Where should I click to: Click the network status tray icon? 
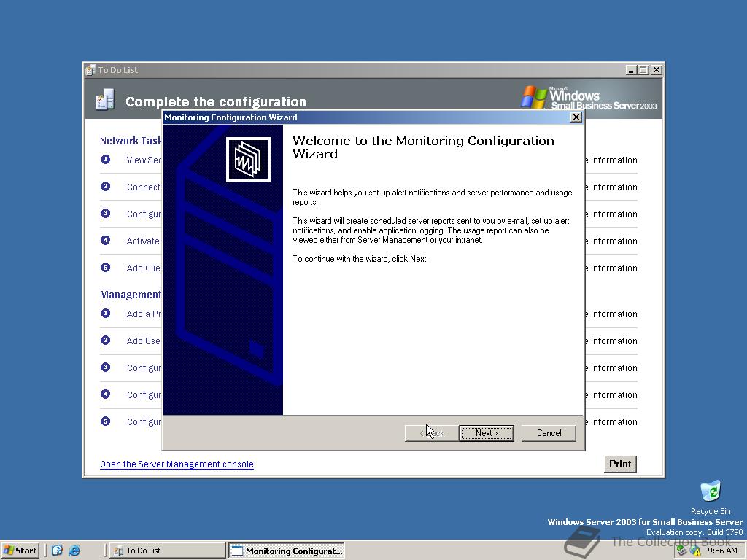(x=682, y=551)
